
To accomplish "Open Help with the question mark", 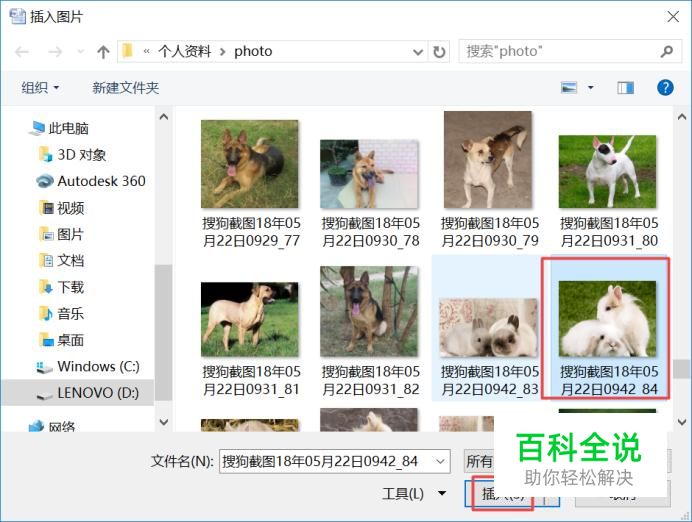I will 665,87.
